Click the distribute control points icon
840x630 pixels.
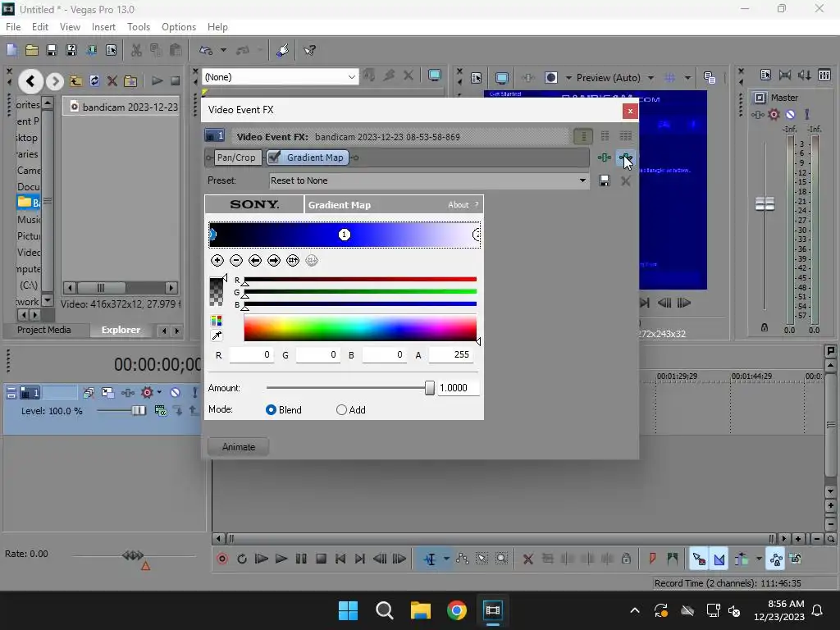click(293, 260)
